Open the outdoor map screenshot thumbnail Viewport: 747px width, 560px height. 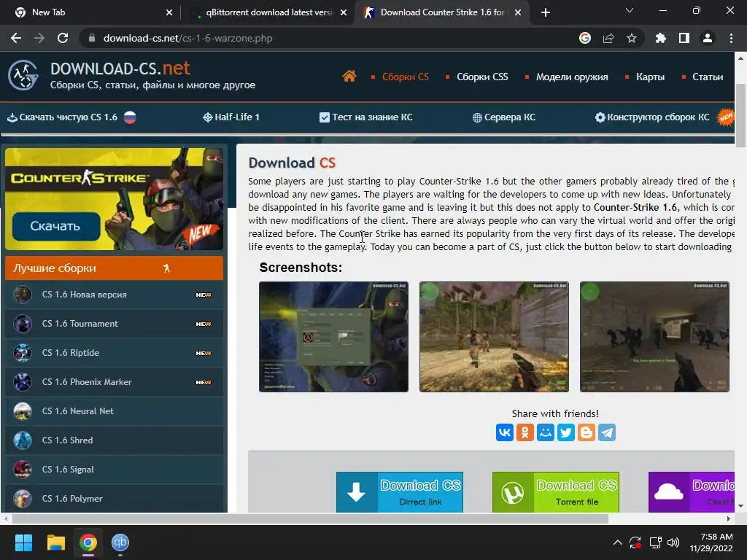pyautogui.click(x=494, y=337)
